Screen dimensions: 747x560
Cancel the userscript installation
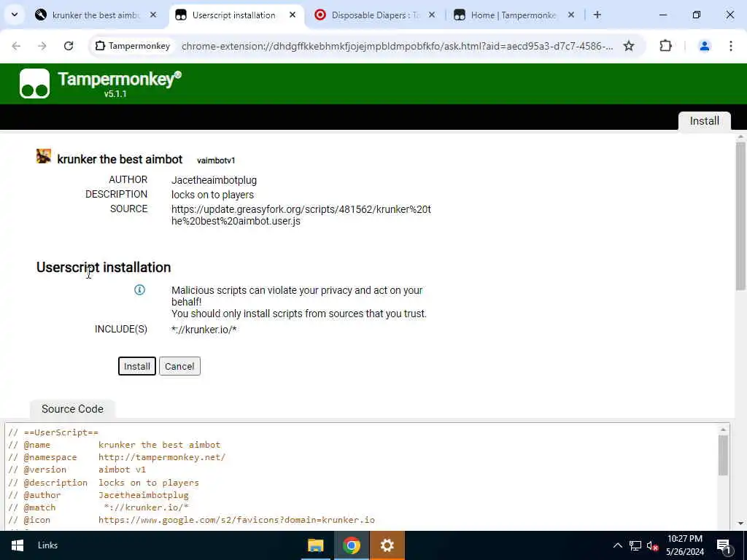tap(179, 366)
